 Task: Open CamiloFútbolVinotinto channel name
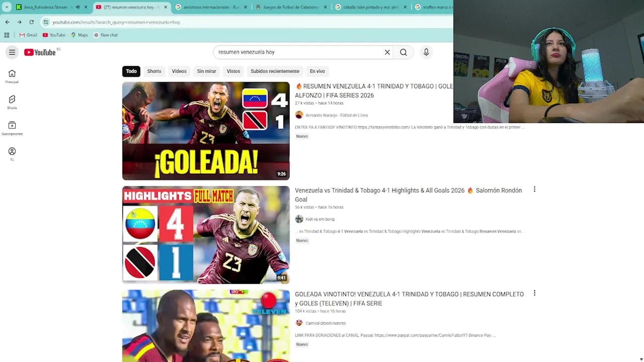point(326,323)
